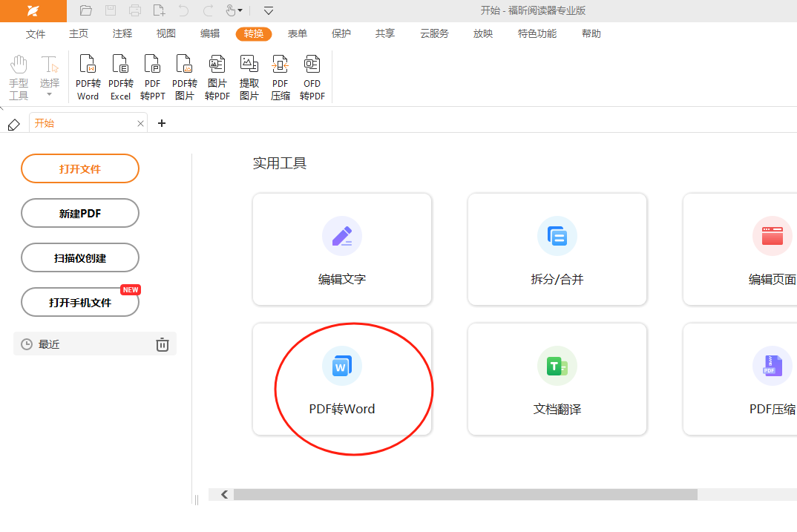797x532 pixels.
Task: Clear recent list with trash icon
Action: (163, 344)
